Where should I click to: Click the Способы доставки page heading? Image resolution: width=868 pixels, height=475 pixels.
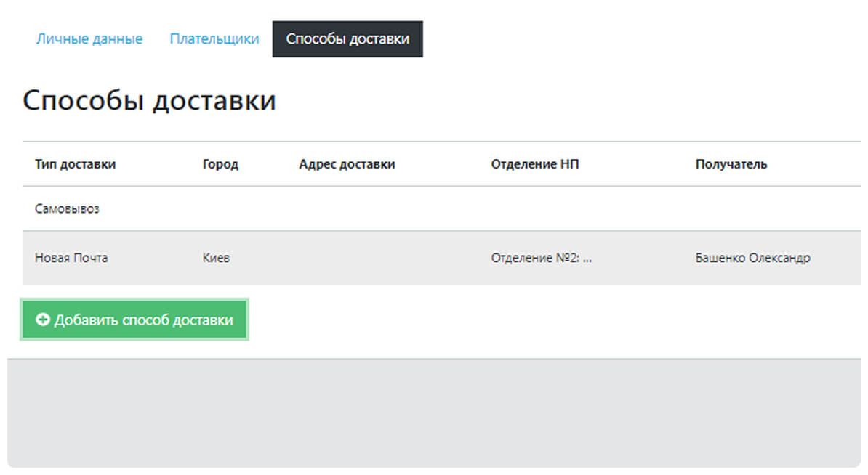click(x=149, y=101)
